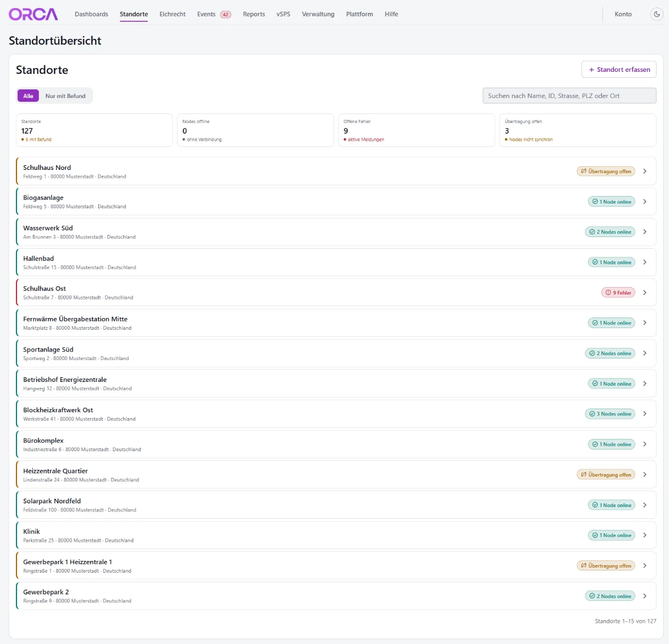This screenshot has width=669, height=644.
Task: Click the Übertragung offen statistics card
Action: pyautogui.click(x=578, y=130)
